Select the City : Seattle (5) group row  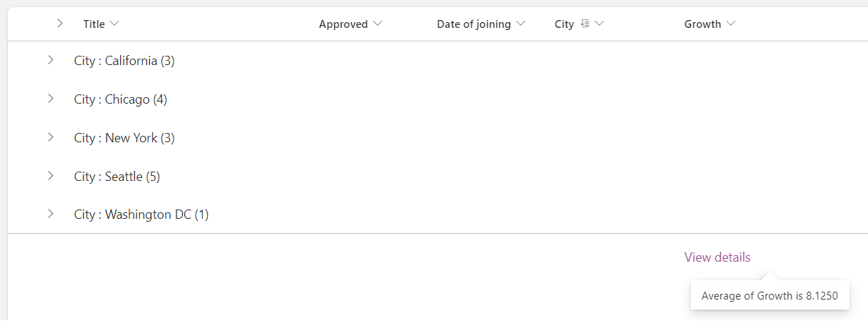pos(117,176)
